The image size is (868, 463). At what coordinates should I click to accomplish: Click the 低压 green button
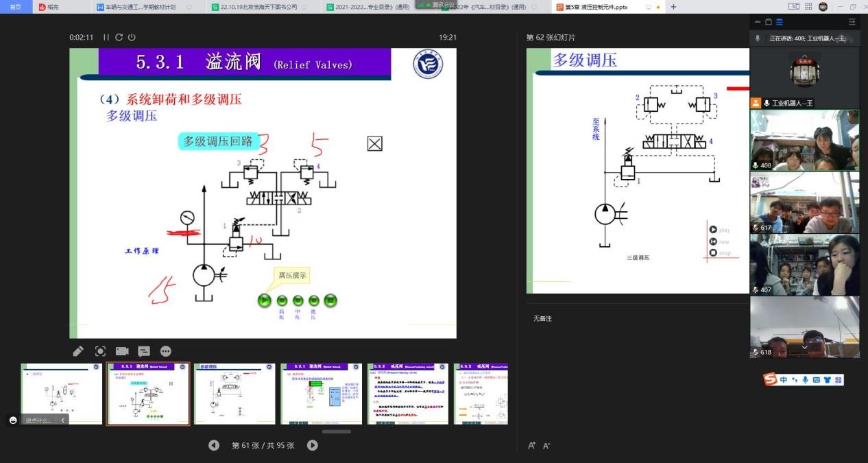coord(314,300)
